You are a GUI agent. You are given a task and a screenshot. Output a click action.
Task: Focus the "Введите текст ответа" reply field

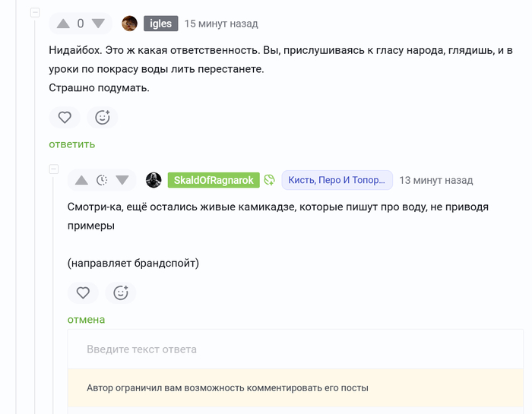pyautogui.click(x=295, y=349)
